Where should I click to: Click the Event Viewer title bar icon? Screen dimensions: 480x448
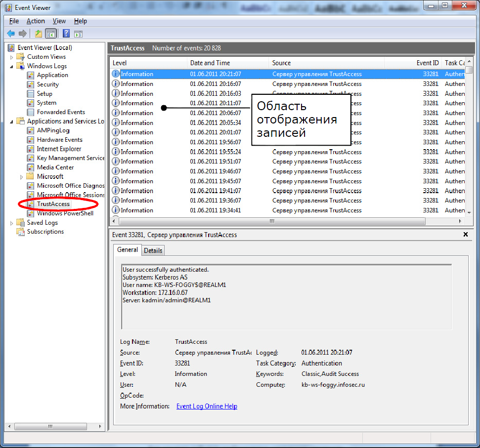coord(9,7)
